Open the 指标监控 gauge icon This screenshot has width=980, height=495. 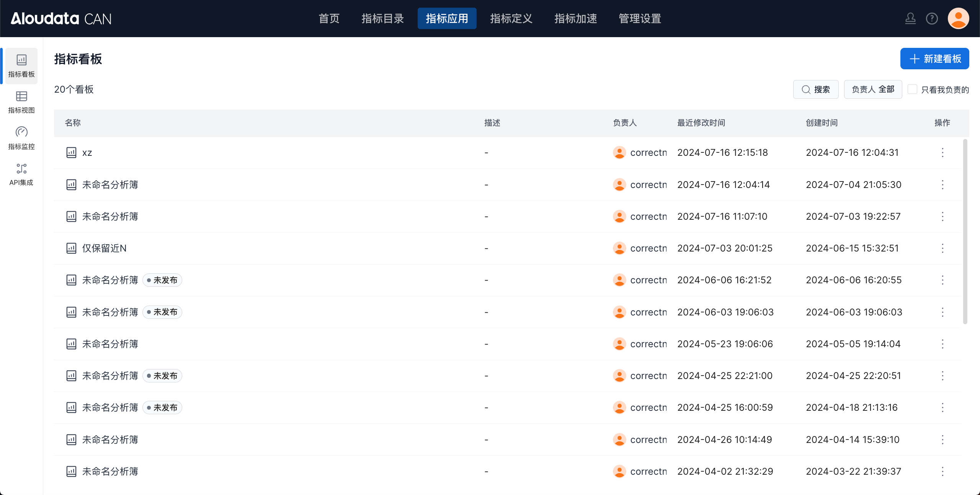21,132
